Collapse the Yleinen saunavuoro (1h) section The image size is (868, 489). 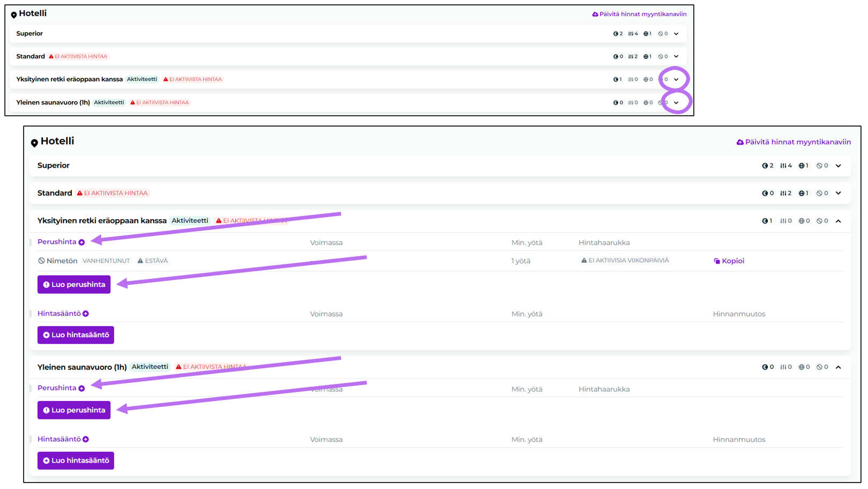(839, 367)
